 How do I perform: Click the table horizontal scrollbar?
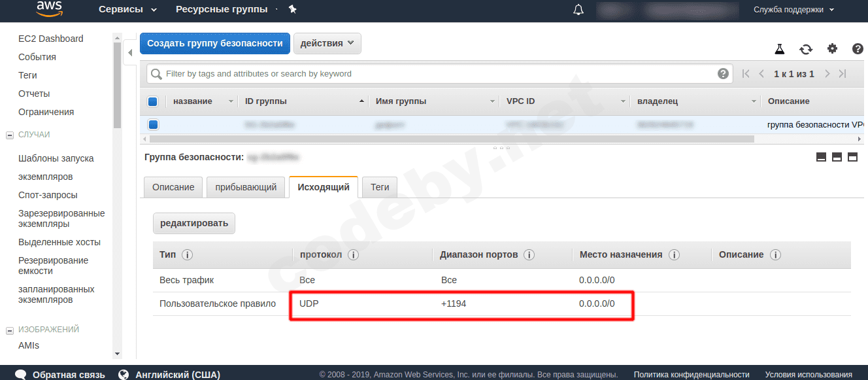(452, 139)
